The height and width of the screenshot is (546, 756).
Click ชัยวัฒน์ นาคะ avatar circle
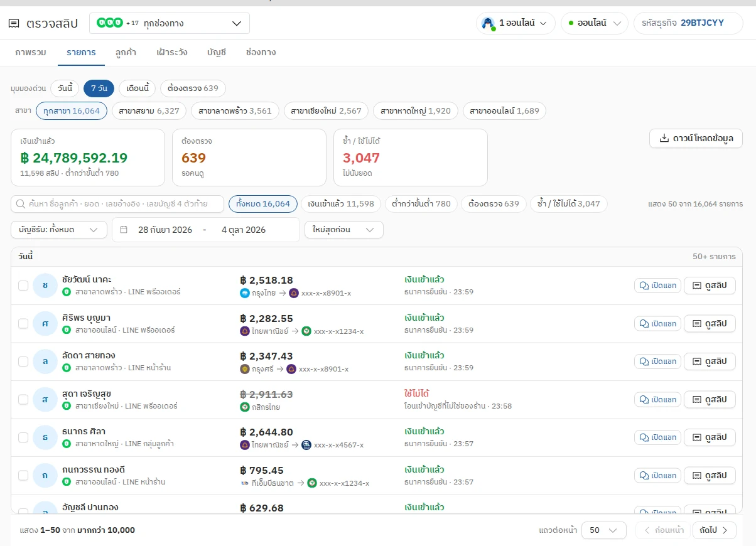(x=45, y=286)
